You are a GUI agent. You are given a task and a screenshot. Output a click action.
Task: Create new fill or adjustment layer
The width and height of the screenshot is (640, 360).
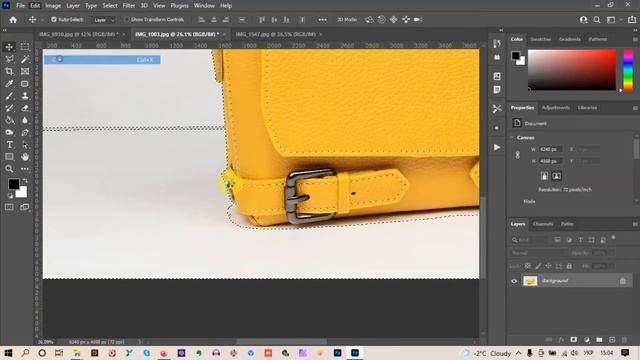point(587,340)
